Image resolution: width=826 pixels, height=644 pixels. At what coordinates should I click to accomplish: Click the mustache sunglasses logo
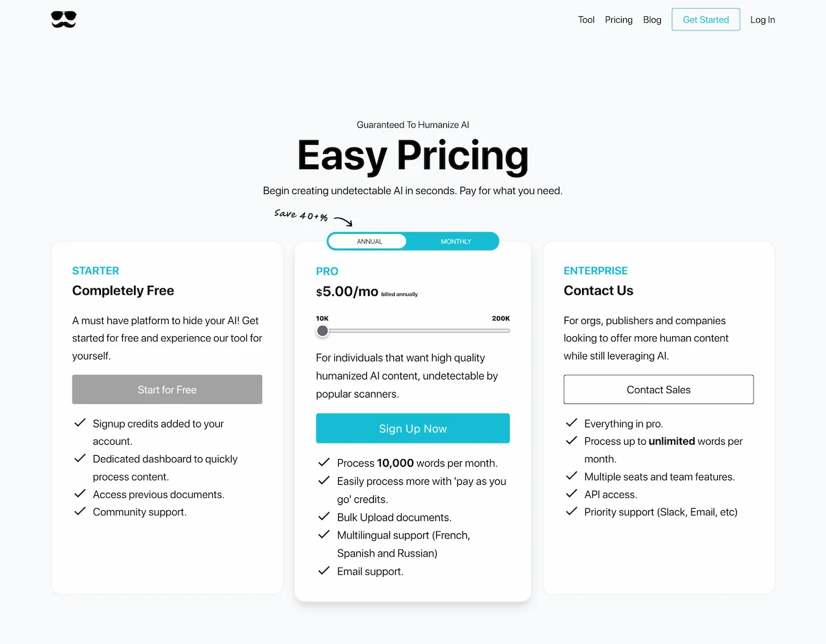click(63, 19)
